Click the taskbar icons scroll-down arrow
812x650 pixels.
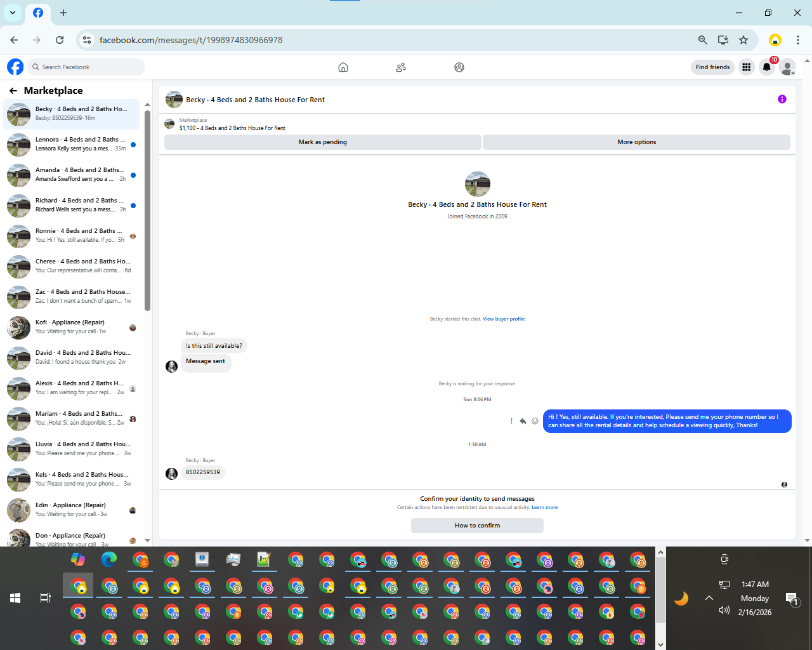tap(660, 644)
